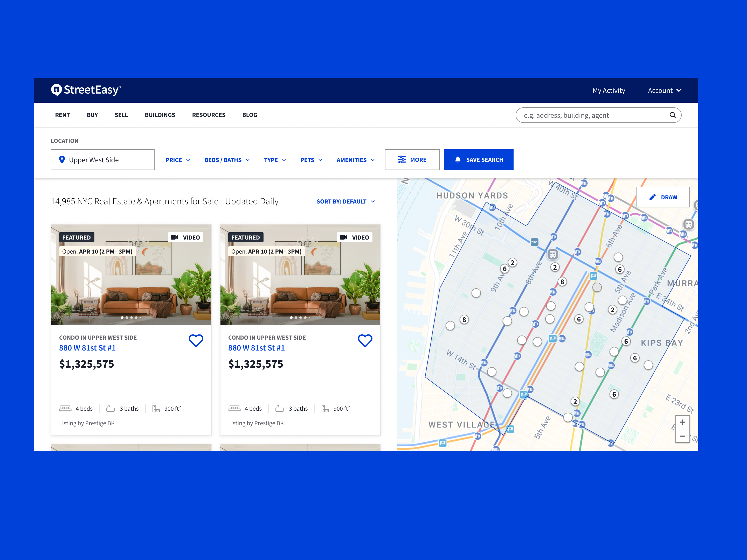Click the address search input box
The width and height of the screenshot is (747, 560).
591,115
